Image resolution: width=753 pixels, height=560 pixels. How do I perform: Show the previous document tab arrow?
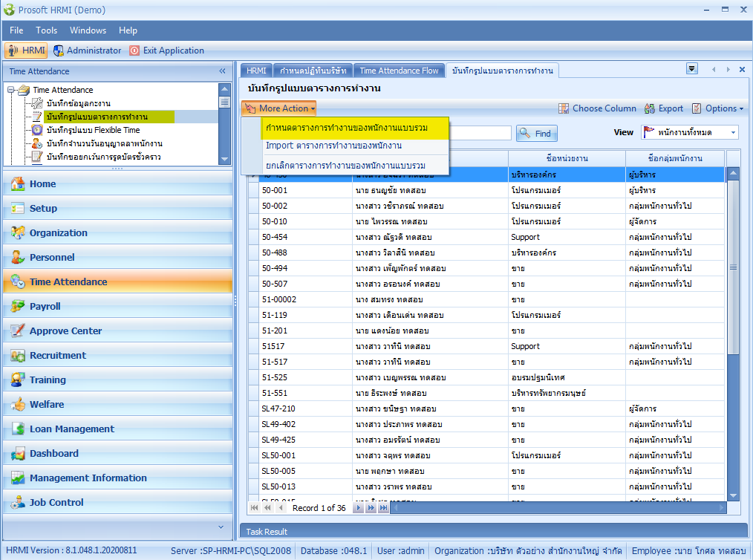[714, 70]
